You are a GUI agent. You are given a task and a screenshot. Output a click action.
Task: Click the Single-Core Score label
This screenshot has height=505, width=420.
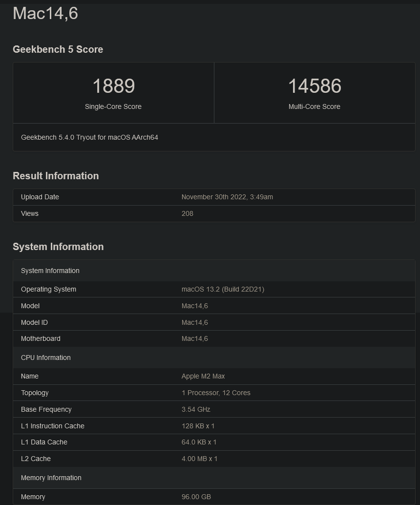113,106
